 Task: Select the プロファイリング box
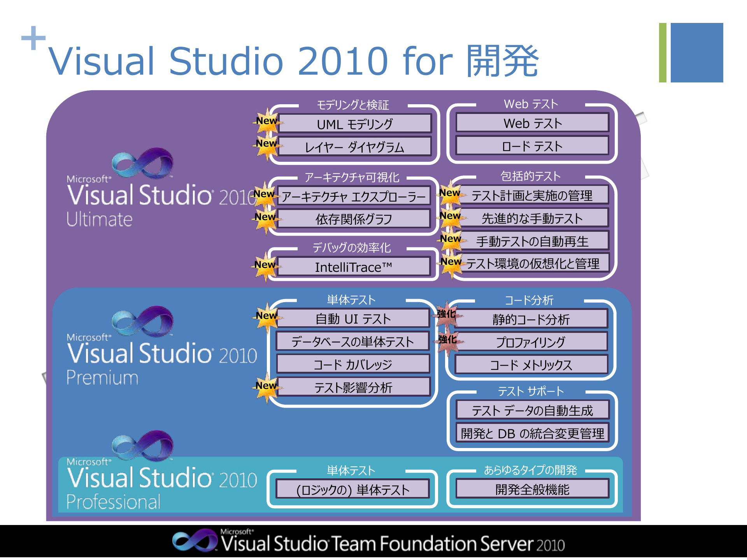point(531,342)
